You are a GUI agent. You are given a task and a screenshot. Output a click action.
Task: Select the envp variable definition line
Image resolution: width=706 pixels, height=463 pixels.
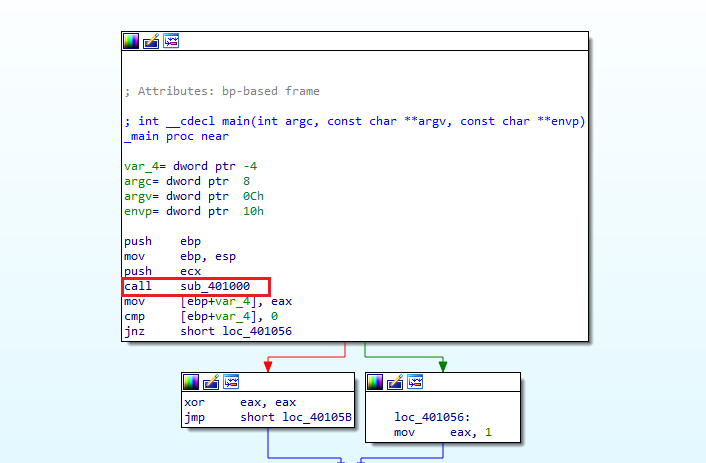(194, 211)
